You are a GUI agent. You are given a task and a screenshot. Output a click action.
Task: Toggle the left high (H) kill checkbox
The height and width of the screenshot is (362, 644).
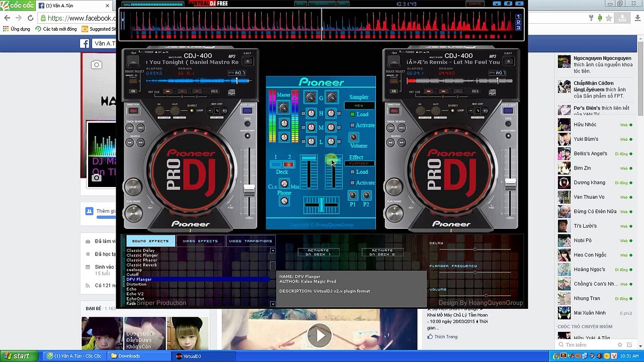pos(303,114)
